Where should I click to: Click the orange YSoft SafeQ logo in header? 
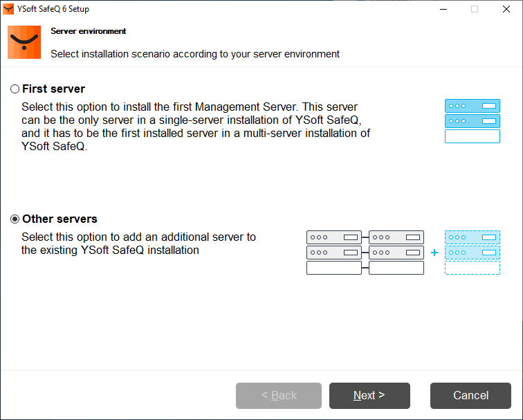(24, 42)
